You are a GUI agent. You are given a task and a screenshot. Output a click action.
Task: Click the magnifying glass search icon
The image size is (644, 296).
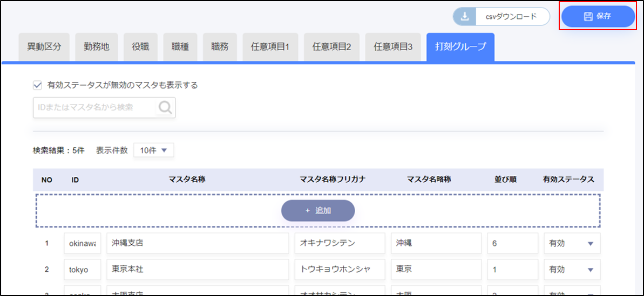point(165,108)
